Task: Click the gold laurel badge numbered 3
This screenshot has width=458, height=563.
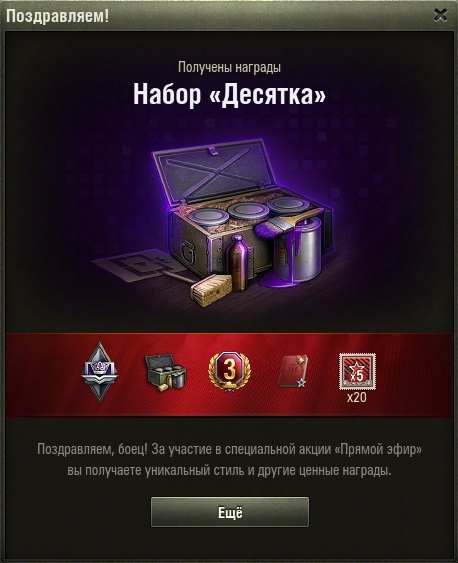Action: click(x=229, y=371)
